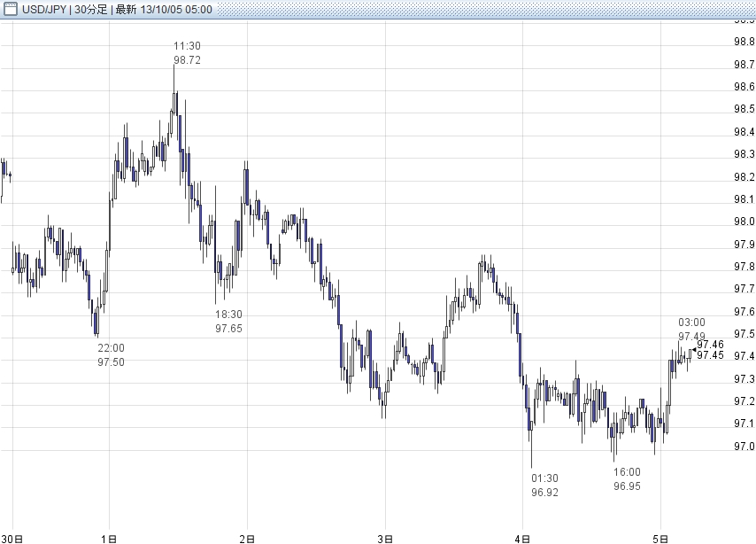Select the 22:00 low label 97.50
756x544 pixels.
click(x=111, y=355)
